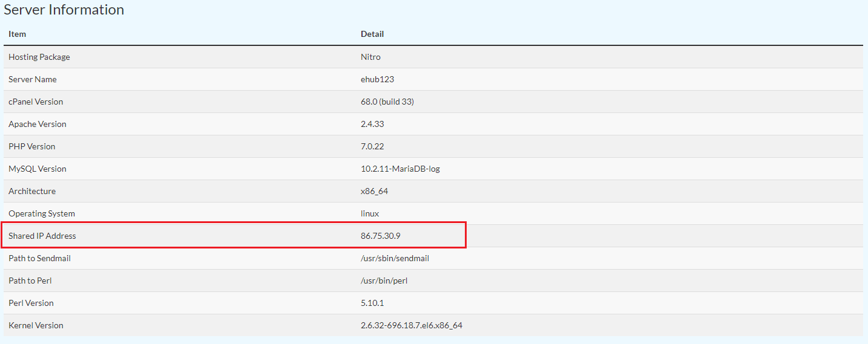Click the Detail column header
This screenshot has width=868, height=344.
click(x=372, y=34)
